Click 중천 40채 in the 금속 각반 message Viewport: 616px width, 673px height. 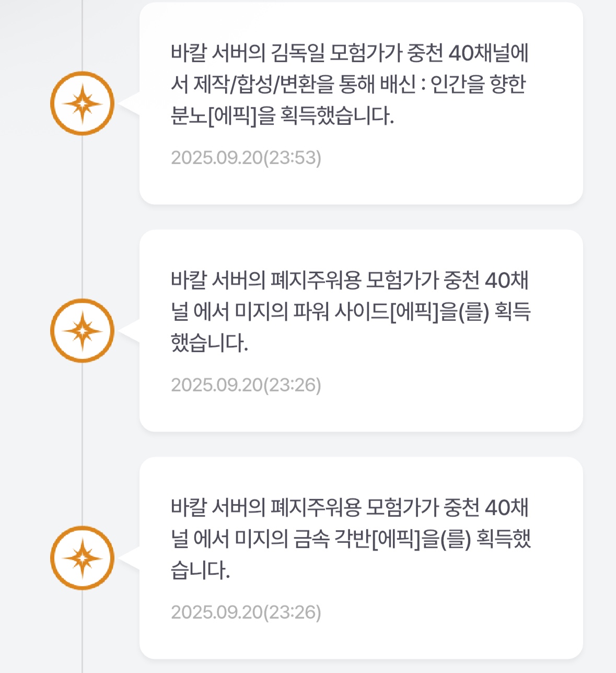tap(486, 508)
